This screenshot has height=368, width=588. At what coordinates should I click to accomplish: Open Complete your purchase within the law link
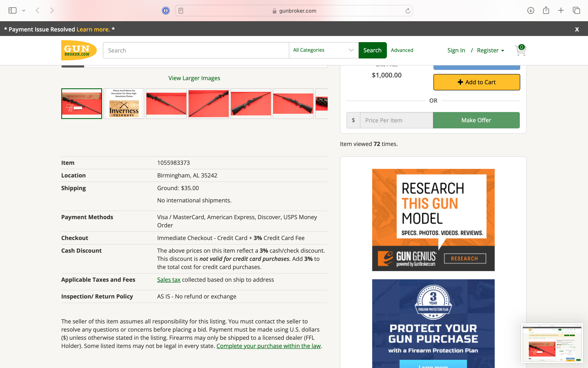point(268,346)
